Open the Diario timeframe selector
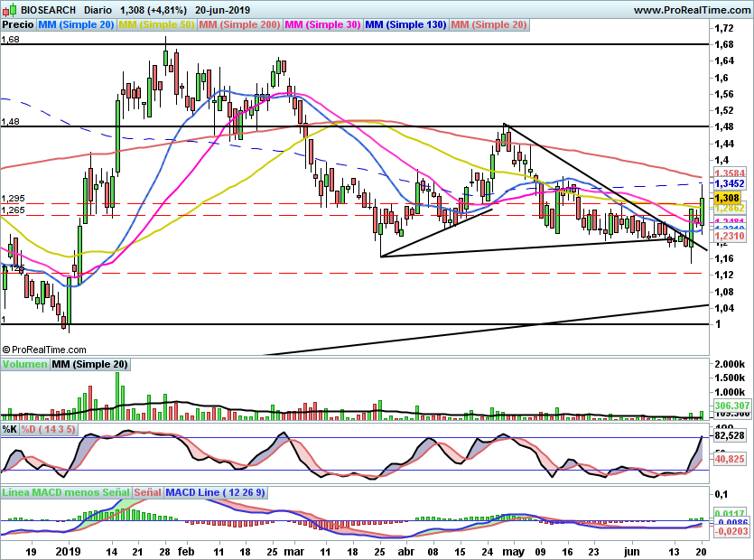The height and width of the screenshot is (560, 754). [98, 10]
